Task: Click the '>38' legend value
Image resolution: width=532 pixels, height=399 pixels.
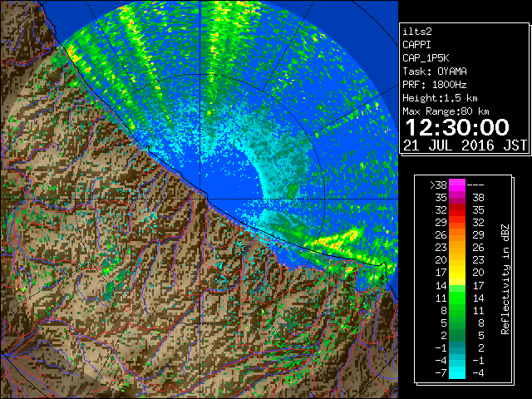Action: [438, 185]
